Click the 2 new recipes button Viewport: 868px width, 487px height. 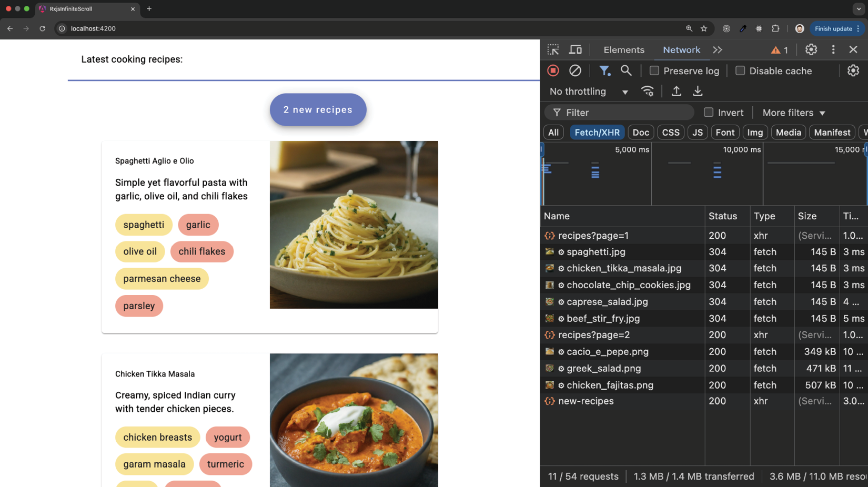coord(318,109)
